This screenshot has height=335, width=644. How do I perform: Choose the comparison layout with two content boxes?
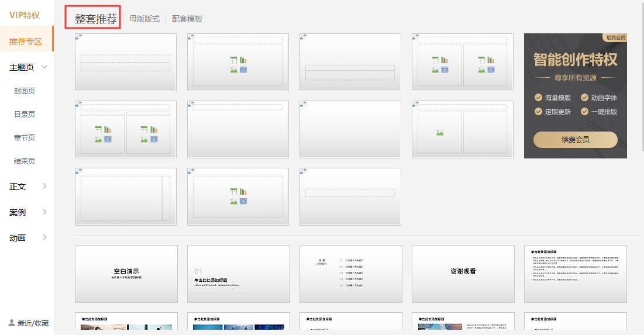126,129
